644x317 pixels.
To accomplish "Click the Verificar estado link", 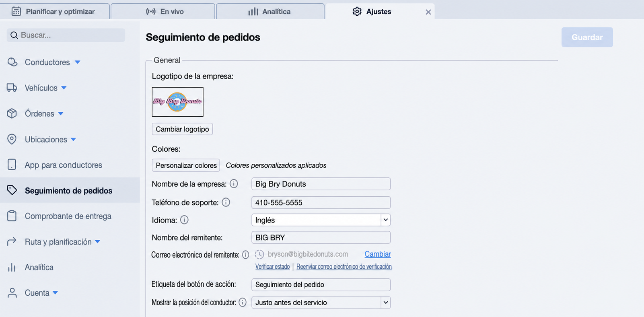I will pyautogui.click(x=273, y=267).
